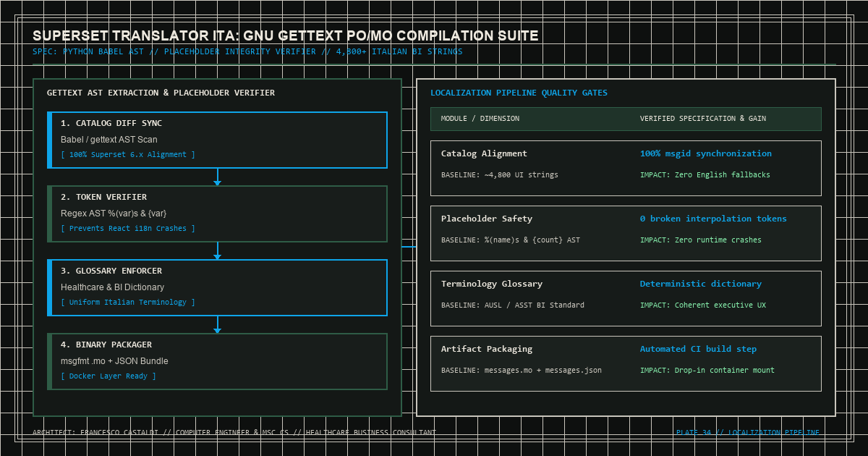Click the '[ Prevents React i18n Crashes ]' tag
Viewport: 868px width, 456px height.
128,229
